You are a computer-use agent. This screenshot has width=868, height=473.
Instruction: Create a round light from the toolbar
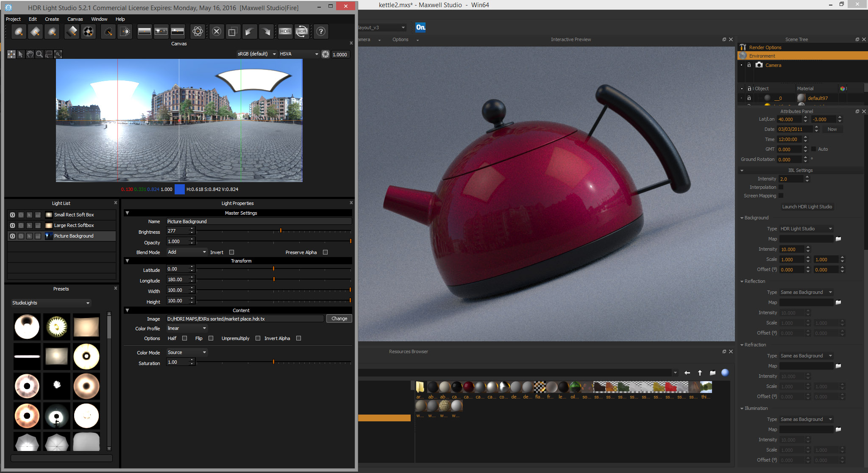pyautogui.click(x=19, y=32)
